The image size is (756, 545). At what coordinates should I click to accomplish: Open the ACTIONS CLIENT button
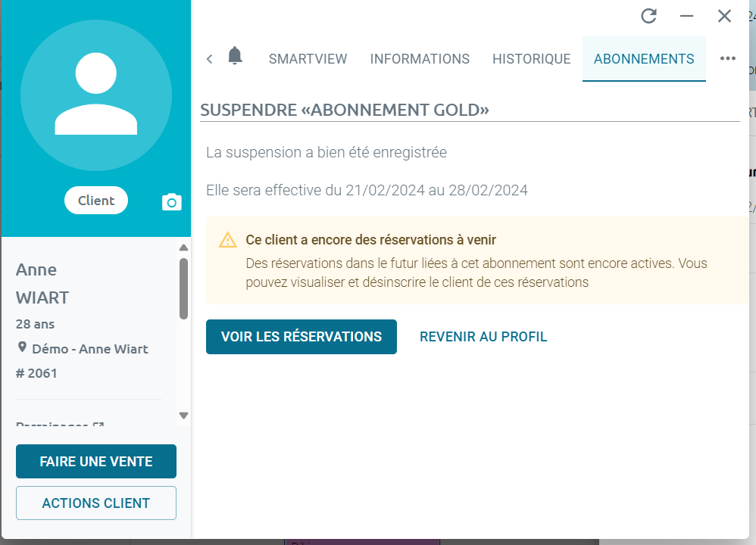pos(96,503)
